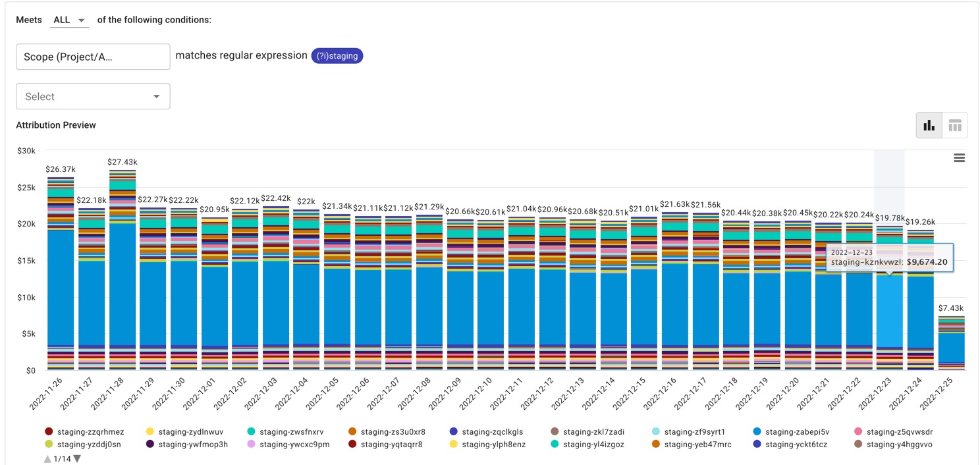Hide the staging-z5qvwsdr legend series

[899, 432]
